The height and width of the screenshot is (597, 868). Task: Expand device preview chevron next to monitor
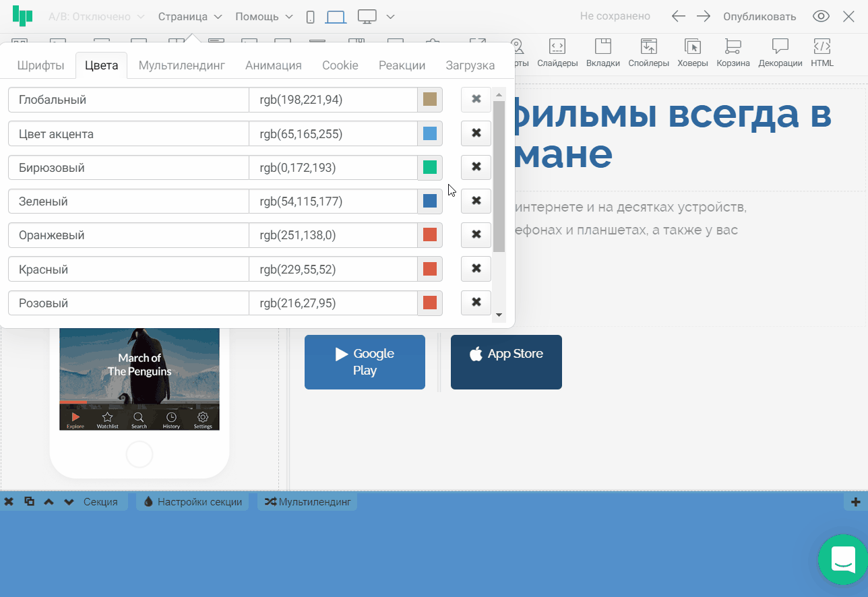391,17
